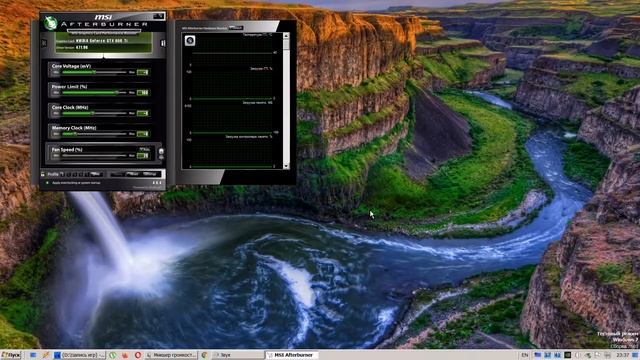Click the EN language indicator
Screen dimensions: 640x360
[525, 356]
